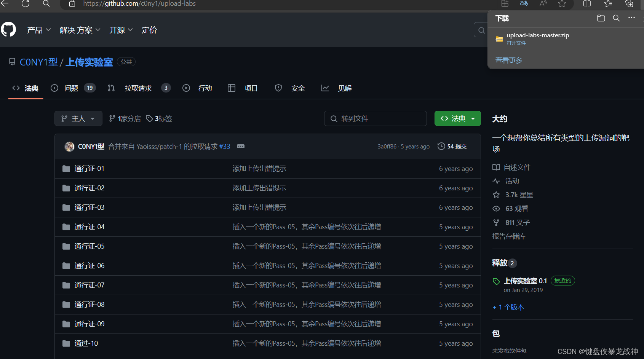Open more options menu in downloads panel
Image resolution: width=644 pixels, height=359 pixels.
click(x=631, y=18)
